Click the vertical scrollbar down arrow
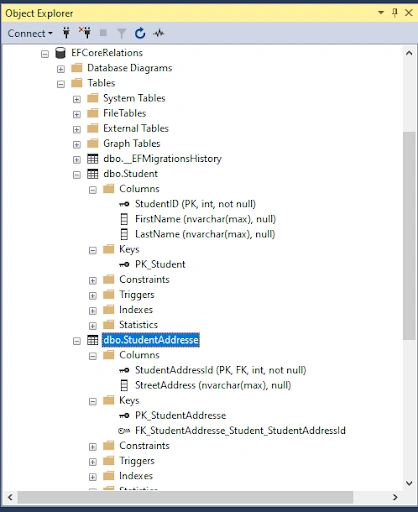This screenshot has height=512, width=418. coord(409,483)
